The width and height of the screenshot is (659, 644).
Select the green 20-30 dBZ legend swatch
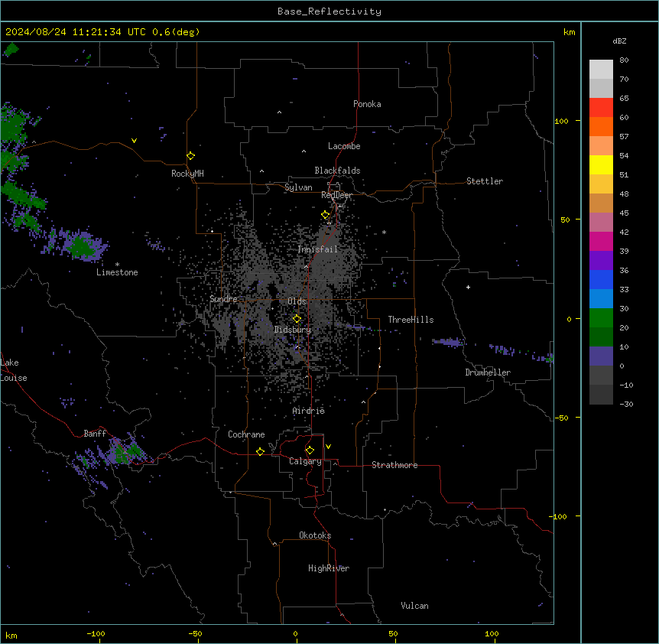click(x=601, y=318)
